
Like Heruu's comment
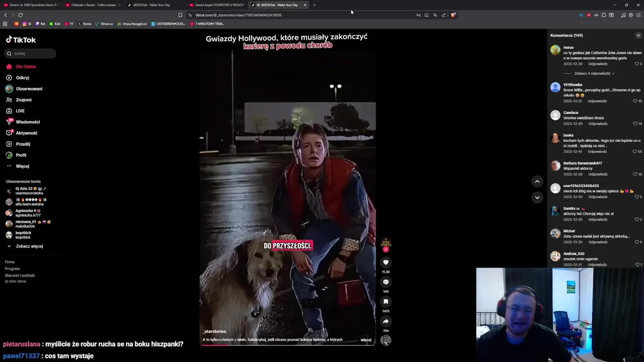pos(638,64)
